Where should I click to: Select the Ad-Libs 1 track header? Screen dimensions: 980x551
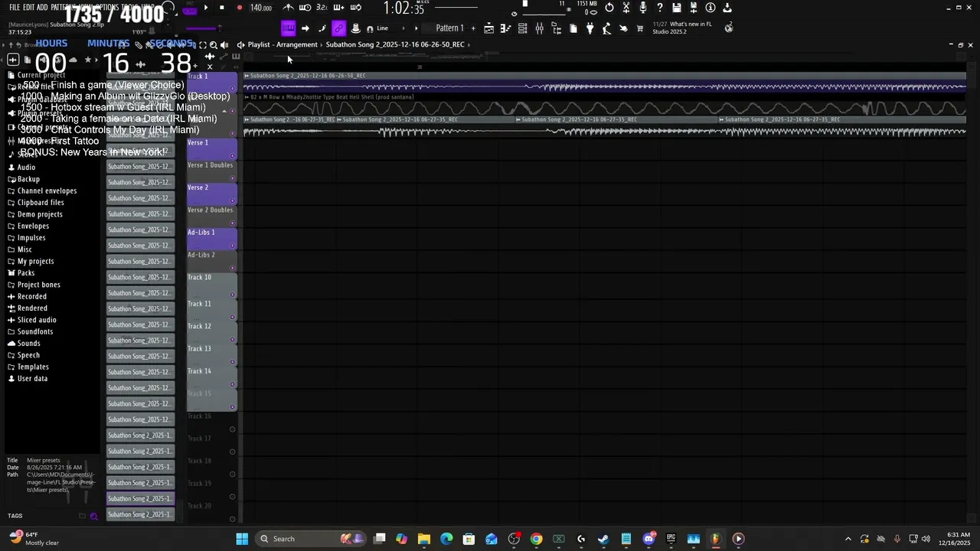(211, 239)
